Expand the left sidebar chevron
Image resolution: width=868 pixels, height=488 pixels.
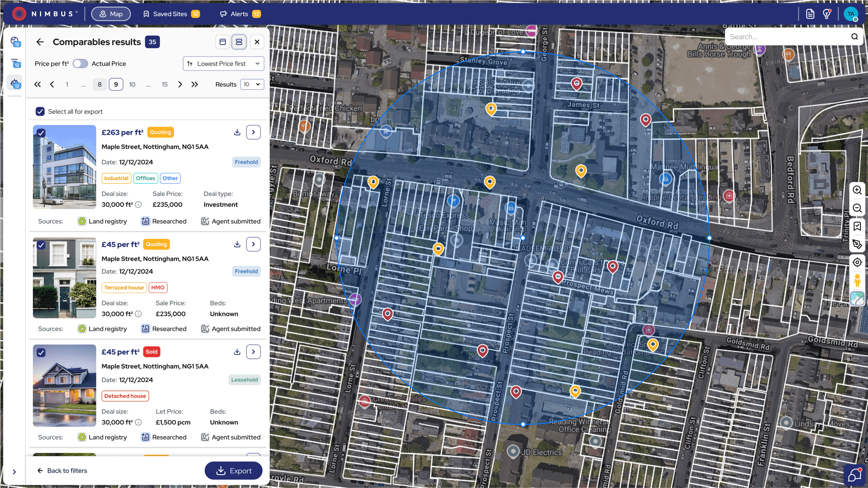click(14, 471)
